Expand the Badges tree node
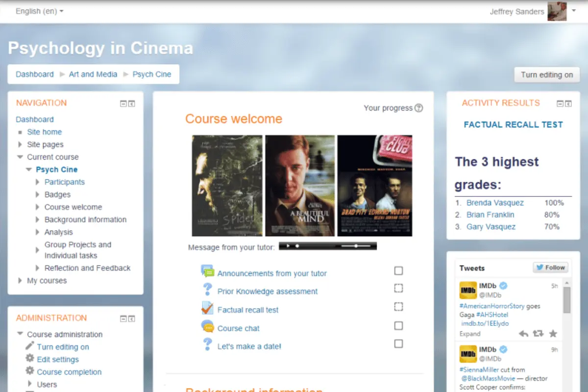Image resolution: width=588 pixels, height=392 pixels. [38, 195]
